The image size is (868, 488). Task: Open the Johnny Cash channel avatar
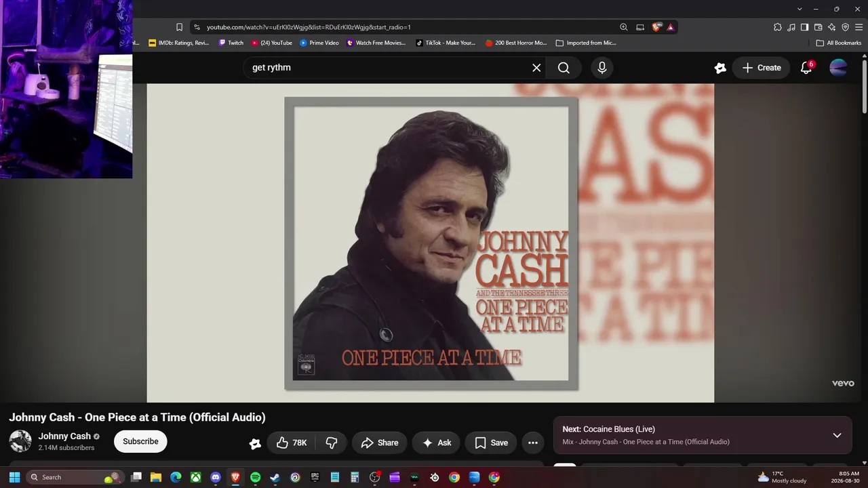coord(20,441)
